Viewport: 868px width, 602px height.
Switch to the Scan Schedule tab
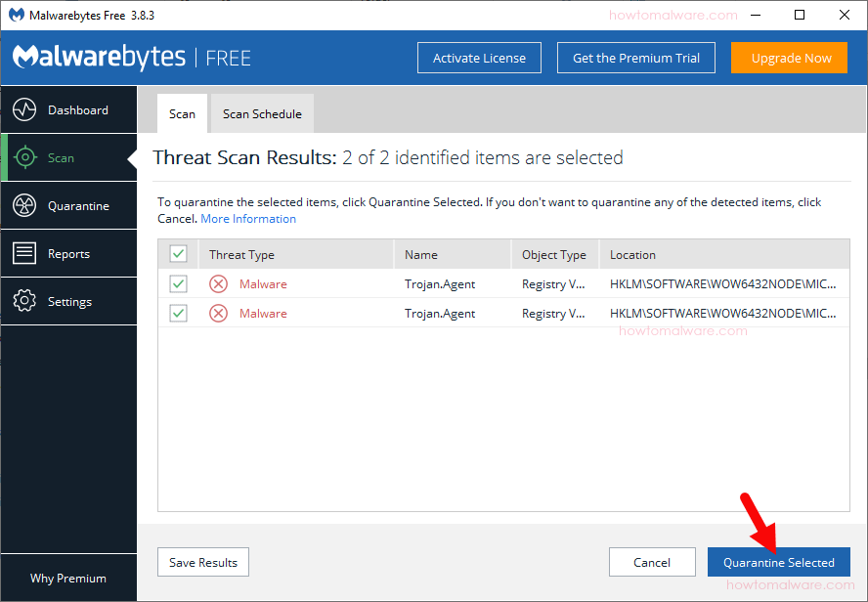[x=261, y=113]
